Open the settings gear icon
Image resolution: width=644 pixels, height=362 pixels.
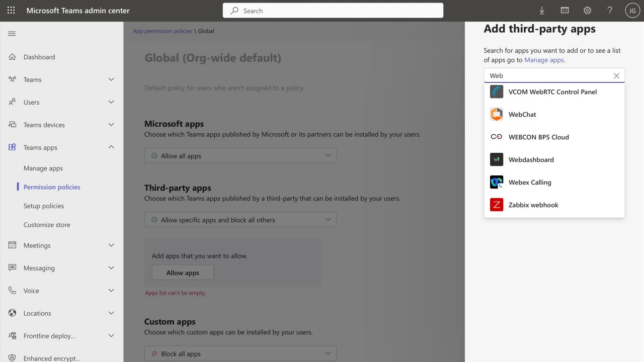point(587,11)
